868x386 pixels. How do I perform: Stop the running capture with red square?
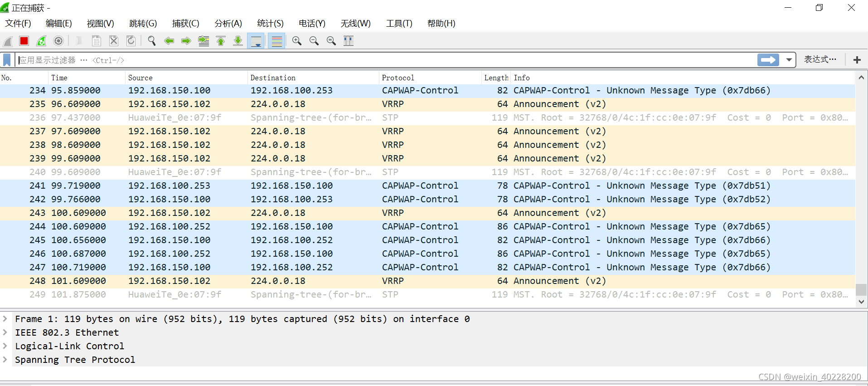pyautogui.click(x=24, y=41)
